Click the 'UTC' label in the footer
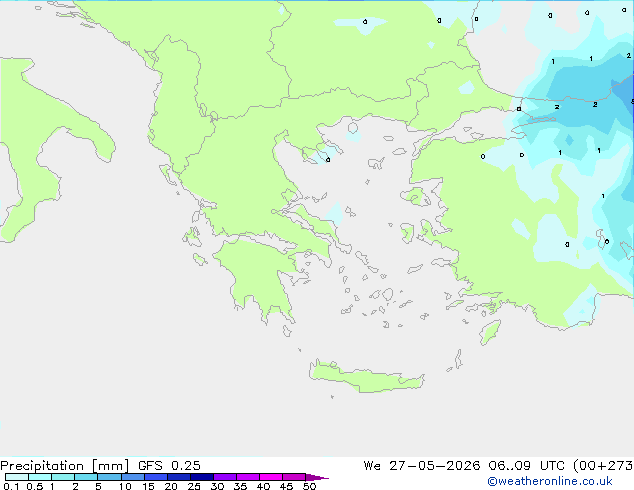 tap(553, 466)
